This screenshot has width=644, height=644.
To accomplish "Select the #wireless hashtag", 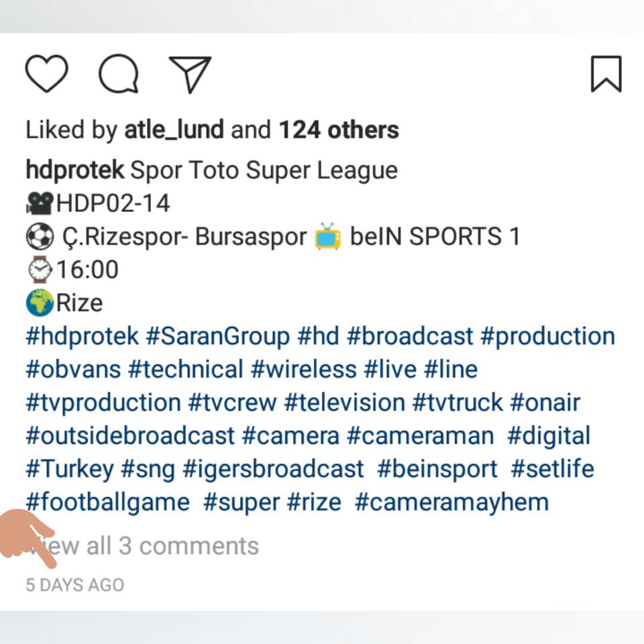I will pyautogui.click(x=303, y=370).
